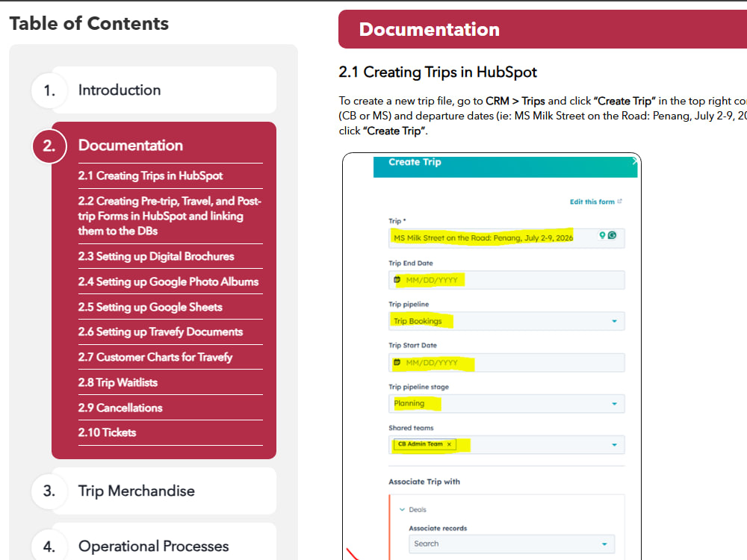Click the 2.1 Creating Trips in HubSpot page heading
The image size is (747, 560).
click(x=437, y=72)
